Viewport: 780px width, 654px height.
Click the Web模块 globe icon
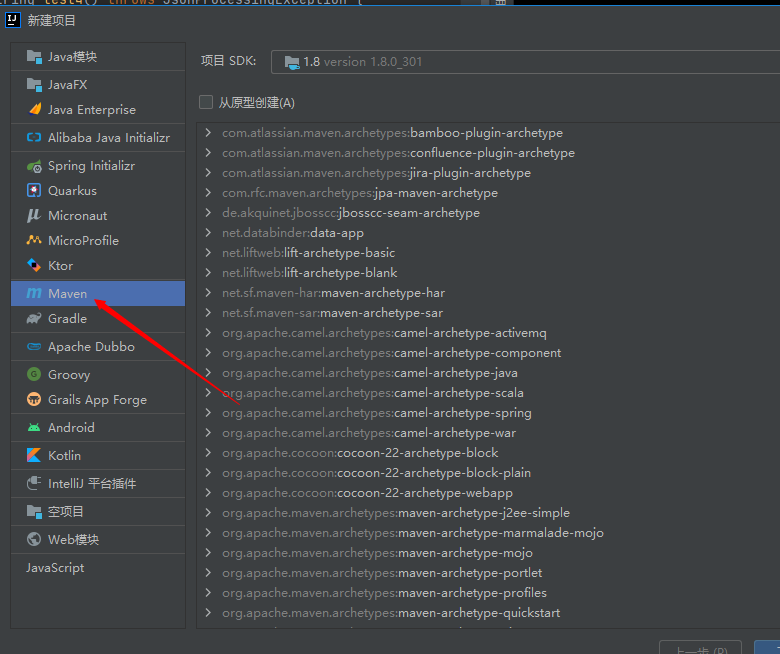[34, 539]
